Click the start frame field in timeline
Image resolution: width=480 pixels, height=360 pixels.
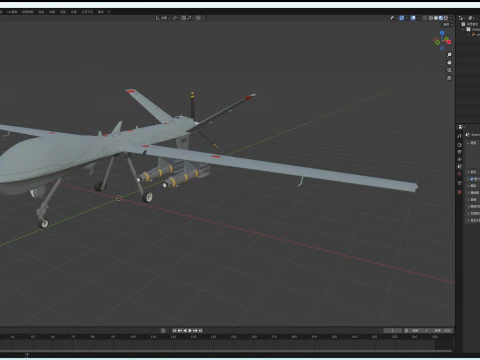(x=419, y=330)
